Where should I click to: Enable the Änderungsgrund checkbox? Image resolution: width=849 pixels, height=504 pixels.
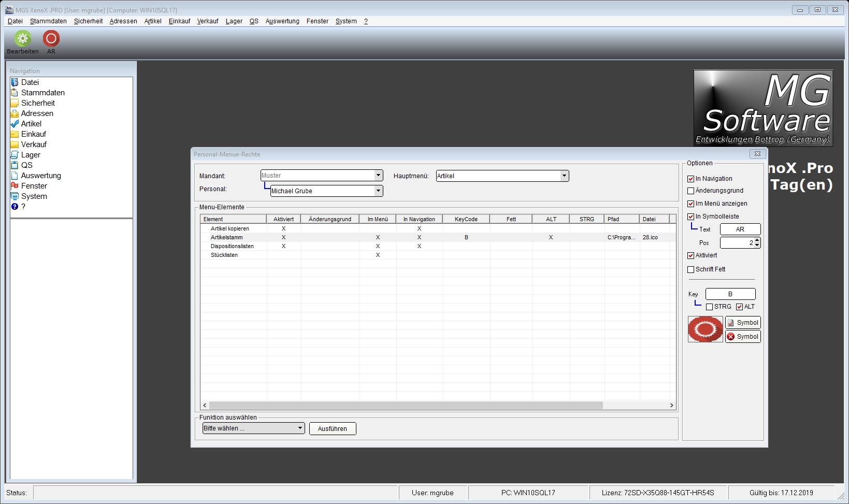coord(690,191)
